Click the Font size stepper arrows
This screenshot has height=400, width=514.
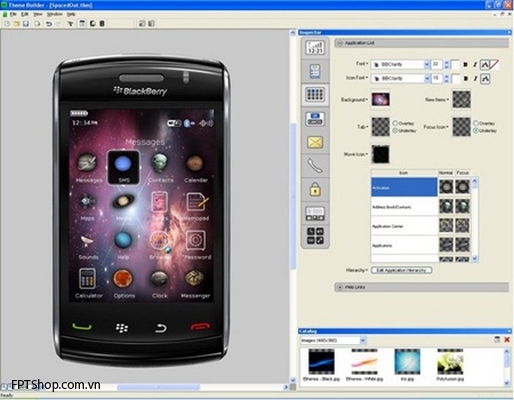446,64
